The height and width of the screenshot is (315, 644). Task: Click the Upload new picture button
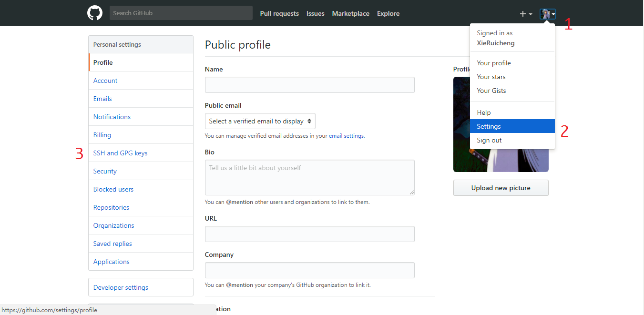click(501, 188)
